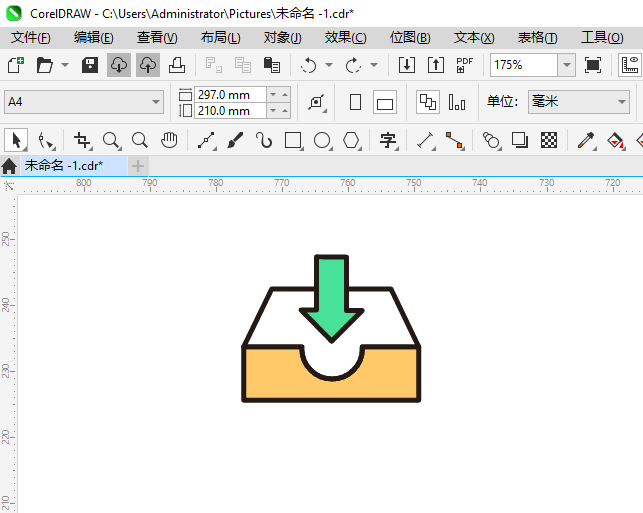Select the Freehand line tool

click(207, 140)
